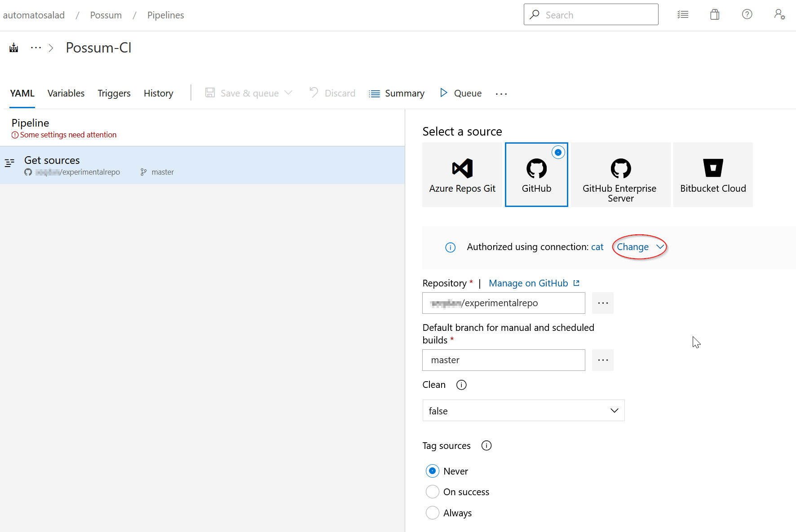Select On success tag sources option
This screenshot has height=532, width=796.
433,492
